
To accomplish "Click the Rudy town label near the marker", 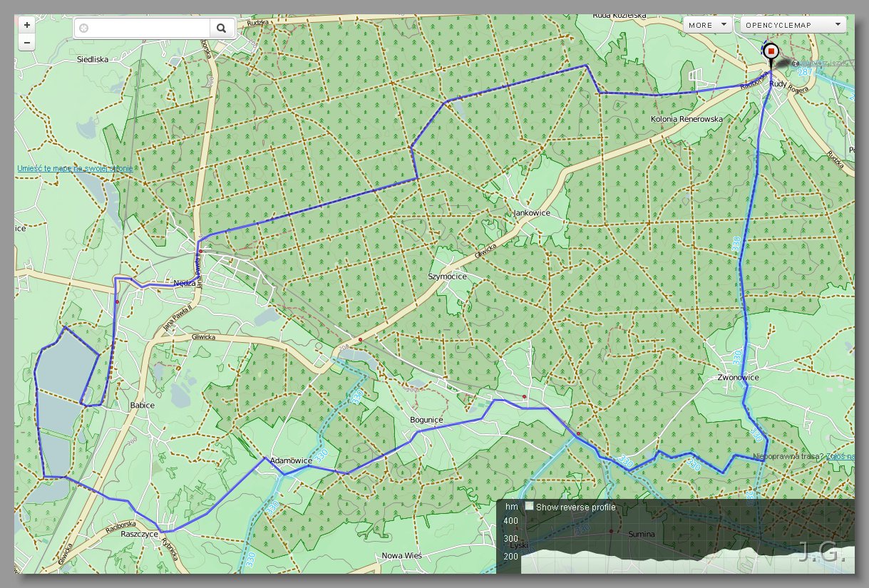I will (778, 84).
